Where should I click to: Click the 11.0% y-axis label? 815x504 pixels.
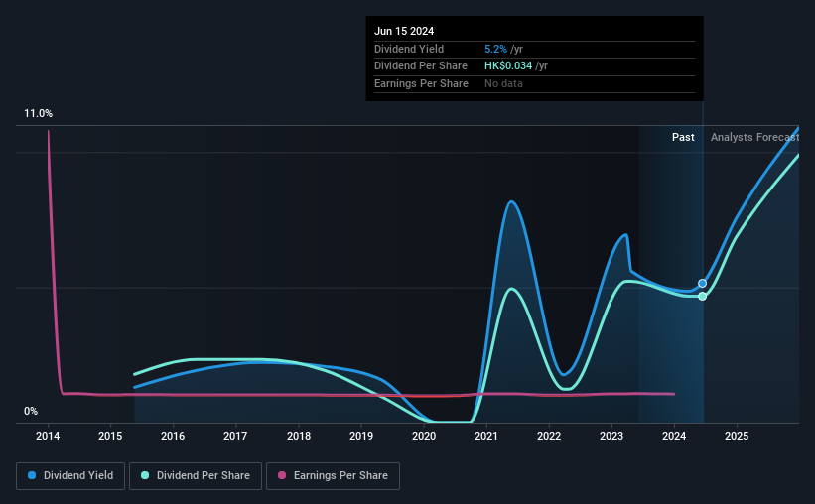coord(38,114)
